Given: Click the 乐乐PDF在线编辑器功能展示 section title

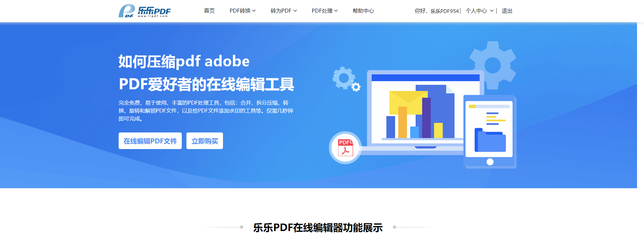Looking at the screenshot, I should (318, 227).
